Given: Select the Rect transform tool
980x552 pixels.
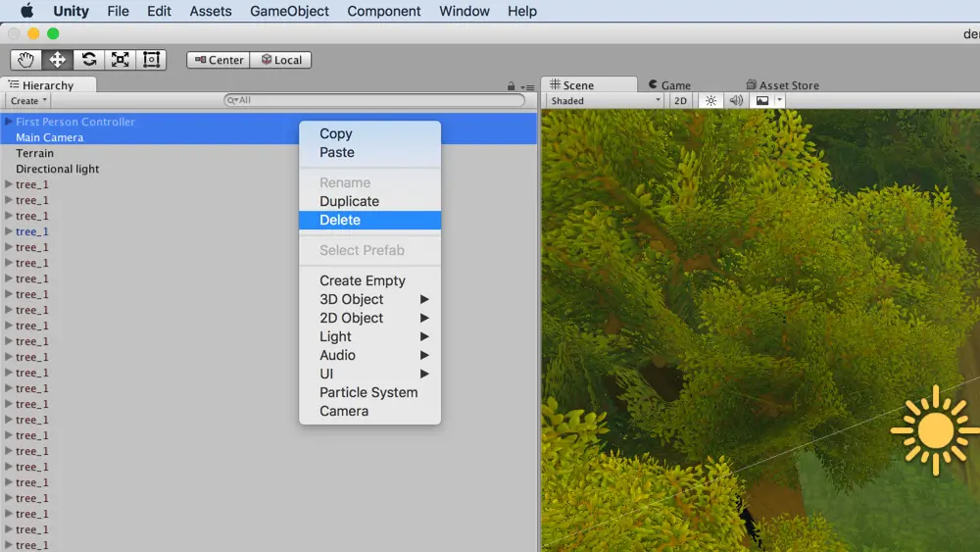Looking at the screenshot, I should tap(151, 60).
